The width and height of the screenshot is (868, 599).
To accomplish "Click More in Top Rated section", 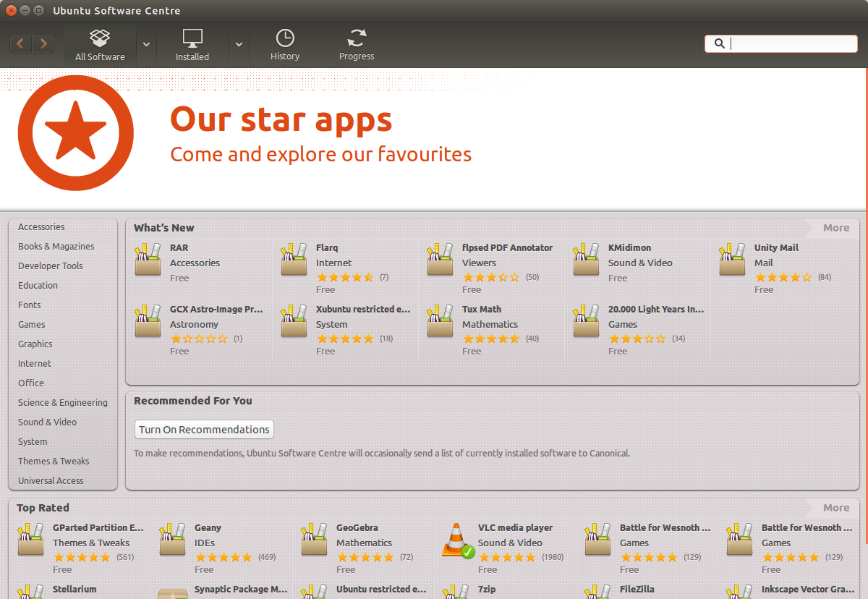I will coord(836,508).
